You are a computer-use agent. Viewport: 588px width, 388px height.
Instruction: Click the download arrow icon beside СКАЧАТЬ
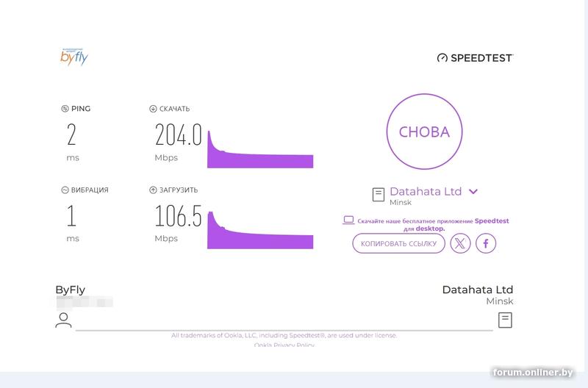pos(153,109)
